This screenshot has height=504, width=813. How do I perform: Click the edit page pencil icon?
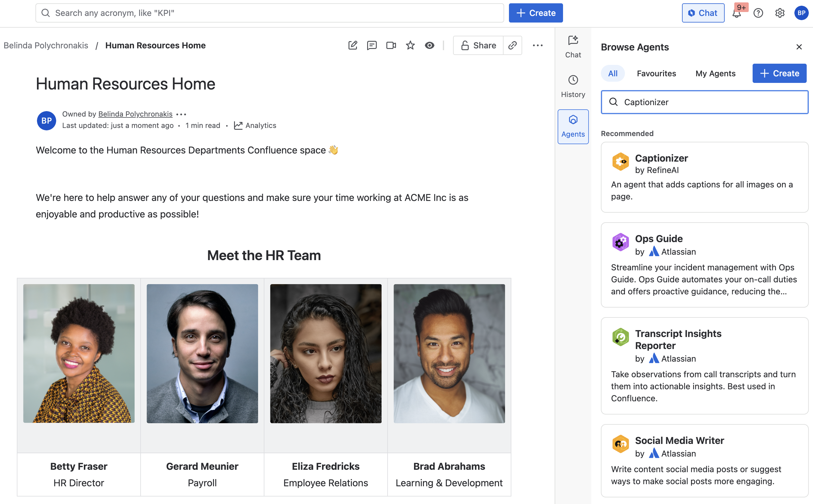pyautogui.click(x=352, y=45)
